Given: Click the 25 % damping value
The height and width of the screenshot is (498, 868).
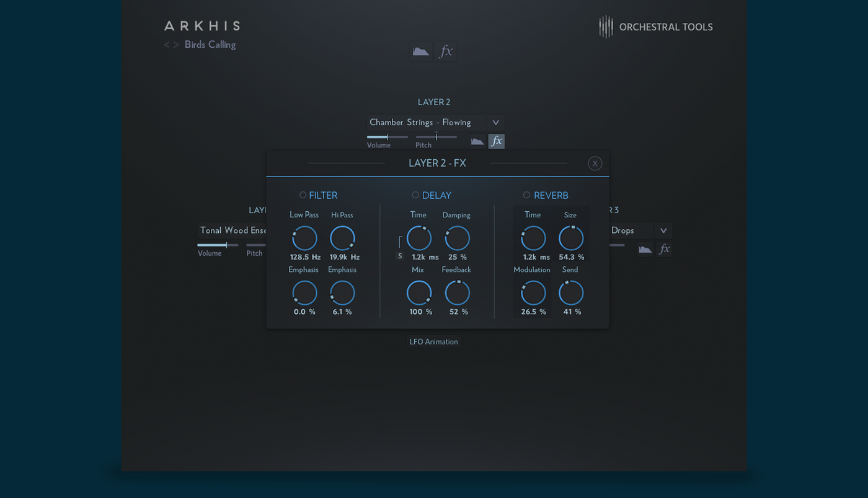Looking at the screenshot, I should click(x=458, y=257).
